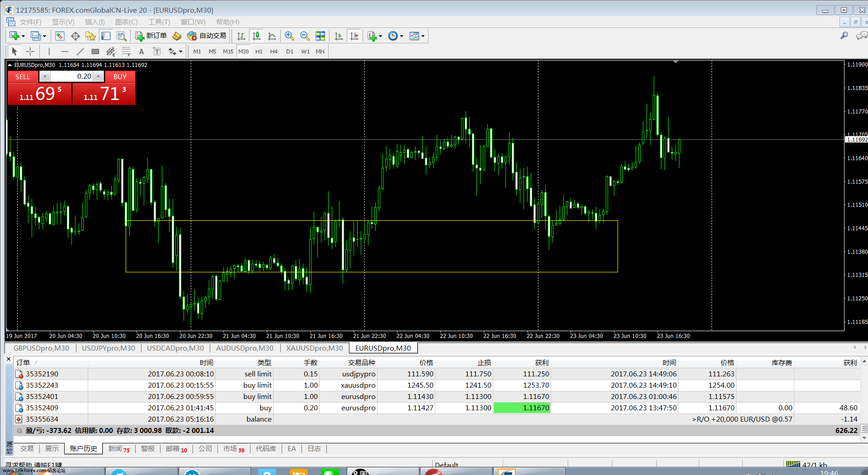
Task: Open the periodicity clock dropdown
Action: pos(396,36)
